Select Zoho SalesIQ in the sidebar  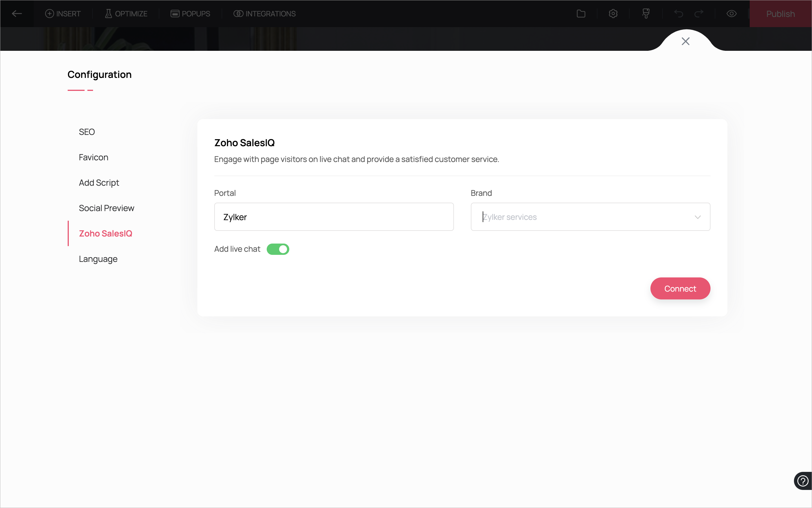[x=105, y=233]
